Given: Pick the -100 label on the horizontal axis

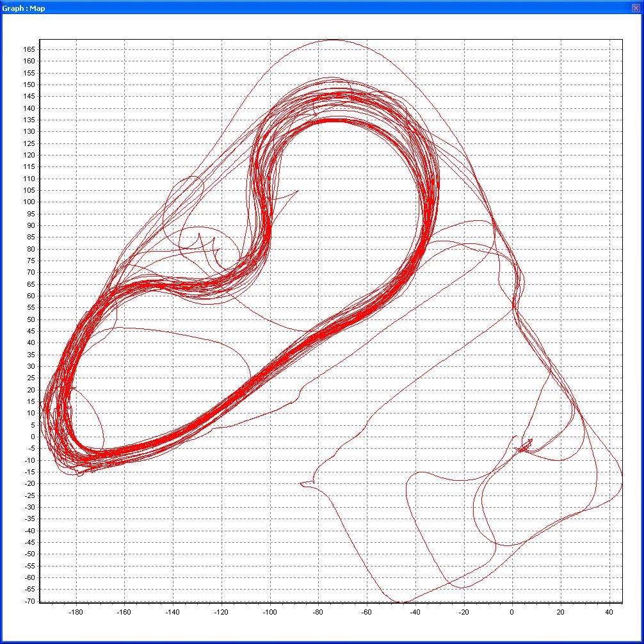Looking at the screenshot, I should coord(270,612).
